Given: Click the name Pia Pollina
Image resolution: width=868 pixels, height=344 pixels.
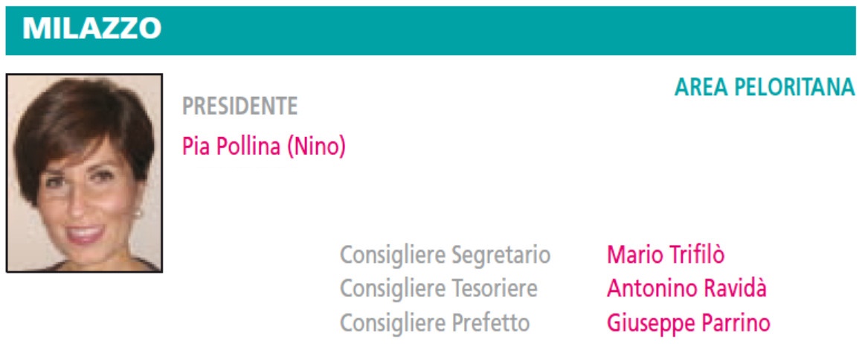Looking at the screenshot, I should (x=232, y=147).
